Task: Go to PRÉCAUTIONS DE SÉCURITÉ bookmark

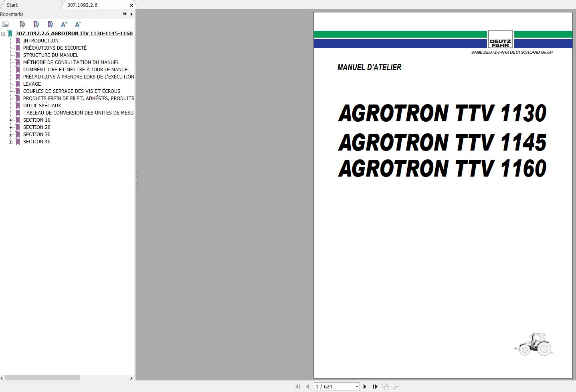Action: [55, 48]
